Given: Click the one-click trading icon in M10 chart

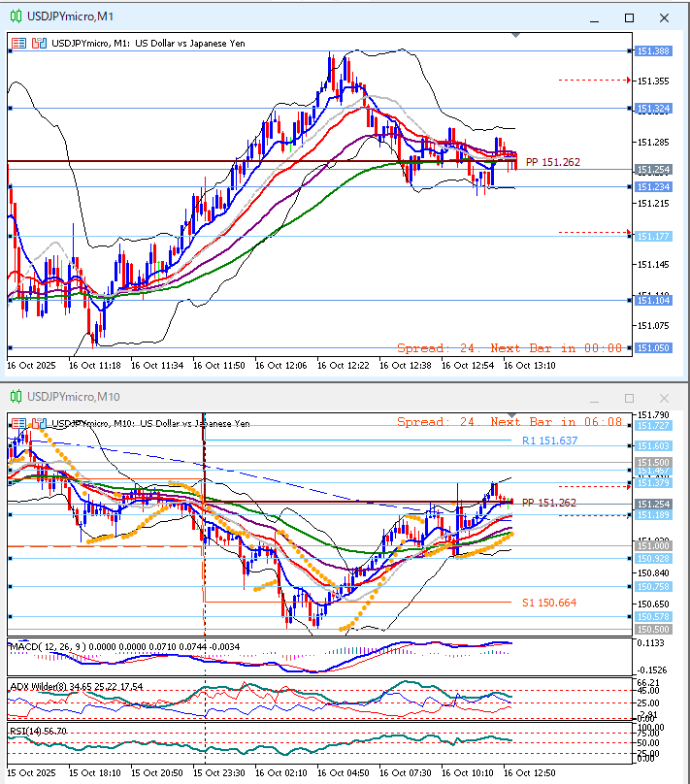Looking at the screenshot, I should [20, 423].
